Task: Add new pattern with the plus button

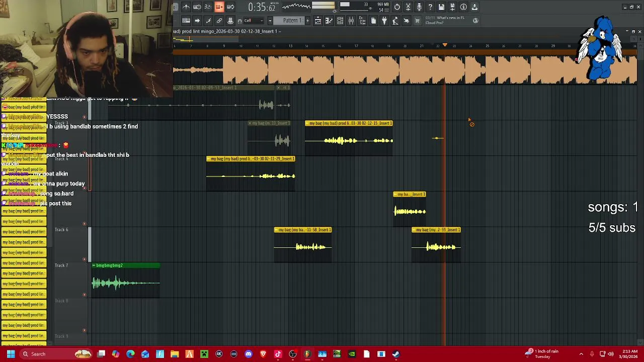Action: [x=307, y=21]
